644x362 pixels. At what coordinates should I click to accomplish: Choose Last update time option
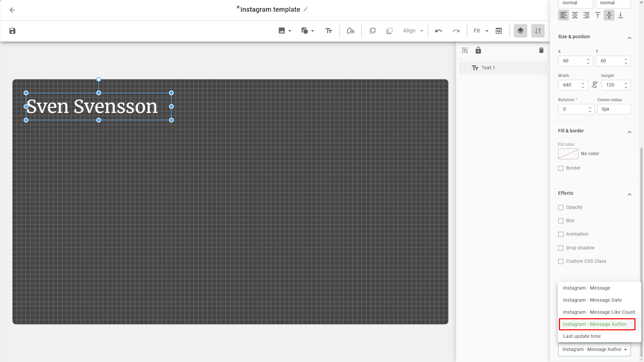click(582, 336)
